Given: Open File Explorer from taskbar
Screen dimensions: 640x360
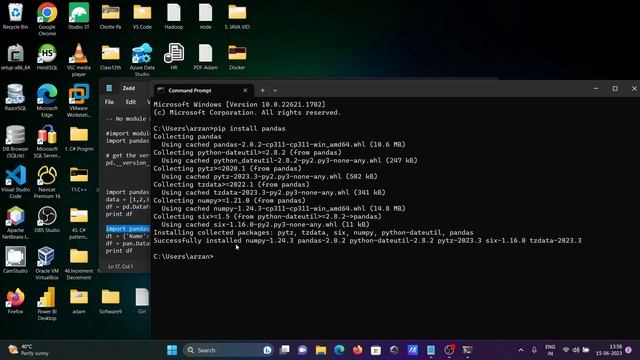Looking at the screenshot, I should click(x=321, y=350).
